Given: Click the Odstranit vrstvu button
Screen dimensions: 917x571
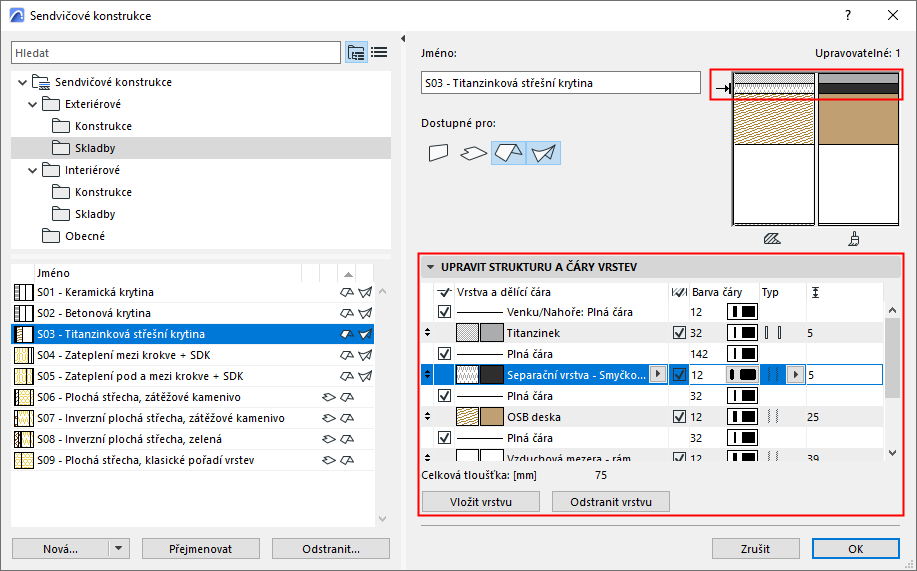Looking at the screenshot, I should pos(611,502).
